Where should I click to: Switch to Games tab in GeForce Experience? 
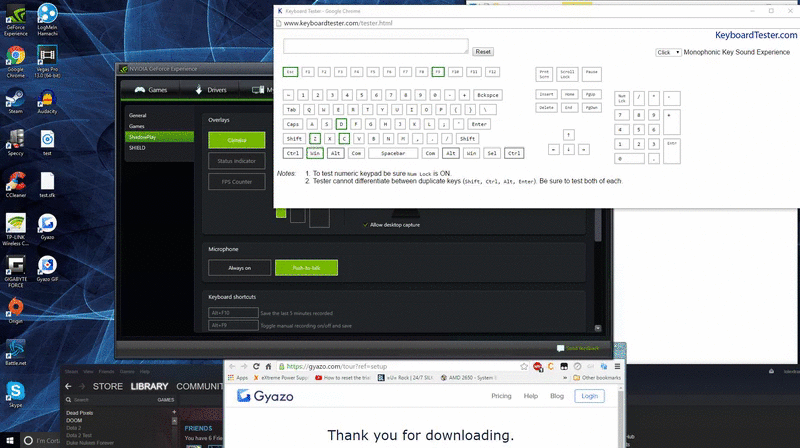coord(151,90)
